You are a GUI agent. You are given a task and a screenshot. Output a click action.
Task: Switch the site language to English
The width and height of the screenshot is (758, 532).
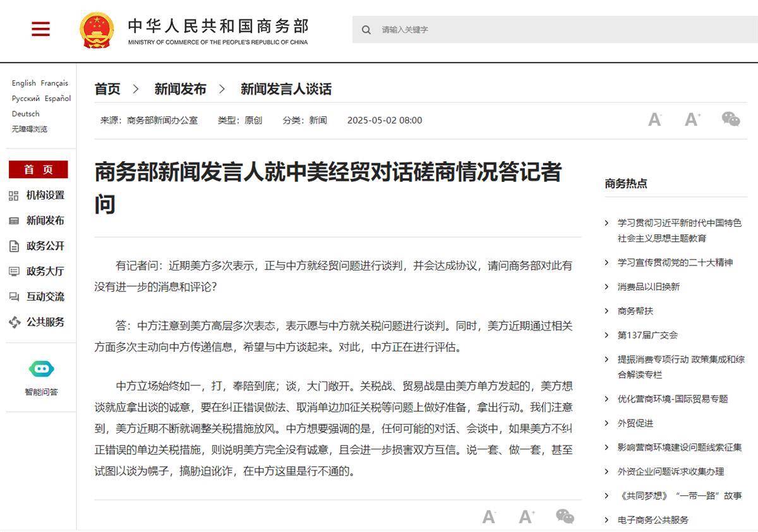[x=23, y=83]
